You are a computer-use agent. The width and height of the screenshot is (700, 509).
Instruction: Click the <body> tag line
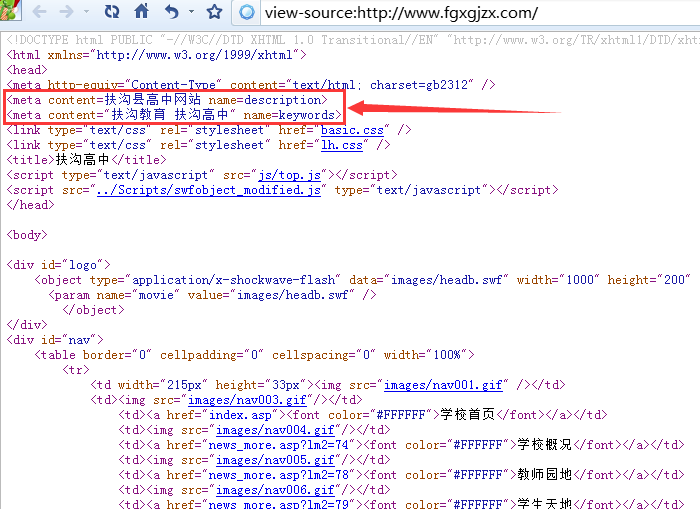tap(27, 235)
